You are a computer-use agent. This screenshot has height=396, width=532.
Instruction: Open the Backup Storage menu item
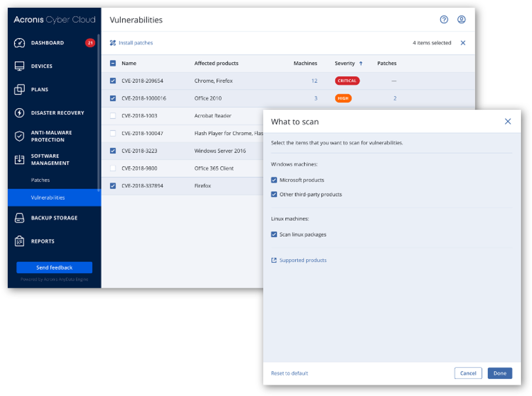(x=54, y=218)
